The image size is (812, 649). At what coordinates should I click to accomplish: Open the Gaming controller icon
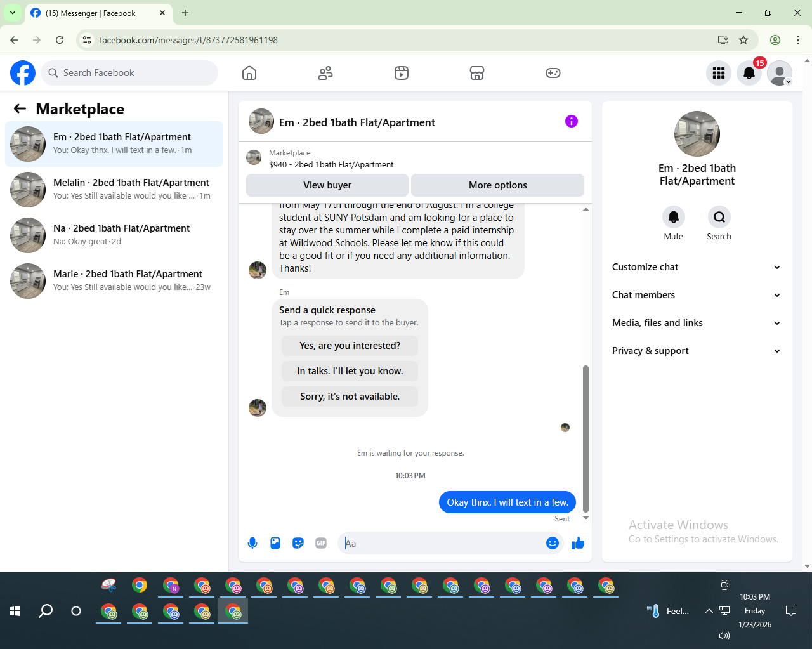click(553, 73)
